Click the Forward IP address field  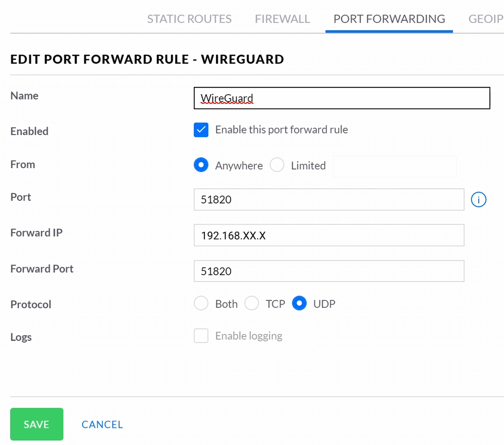coord(329,235)
